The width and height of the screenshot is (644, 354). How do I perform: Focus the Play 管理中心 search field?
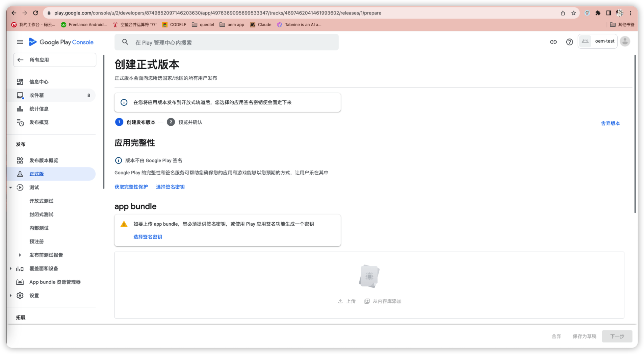(x=227, y=42)
